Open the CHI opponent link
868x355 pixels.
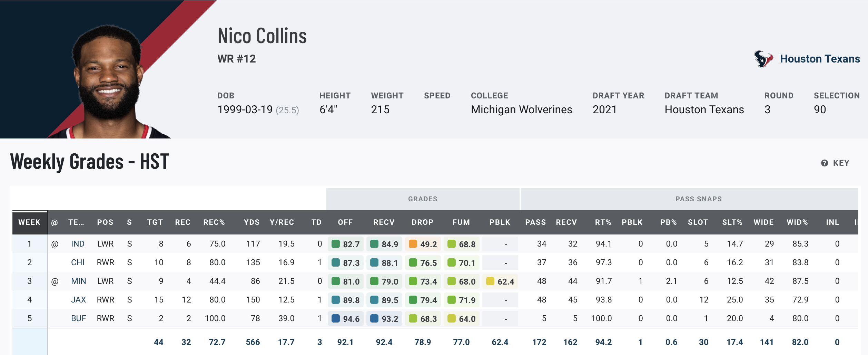click(78, 262)
